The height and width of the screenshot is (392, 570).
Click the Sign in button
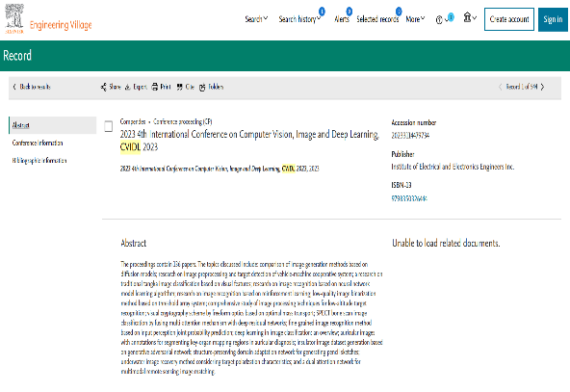pos(553,19)
